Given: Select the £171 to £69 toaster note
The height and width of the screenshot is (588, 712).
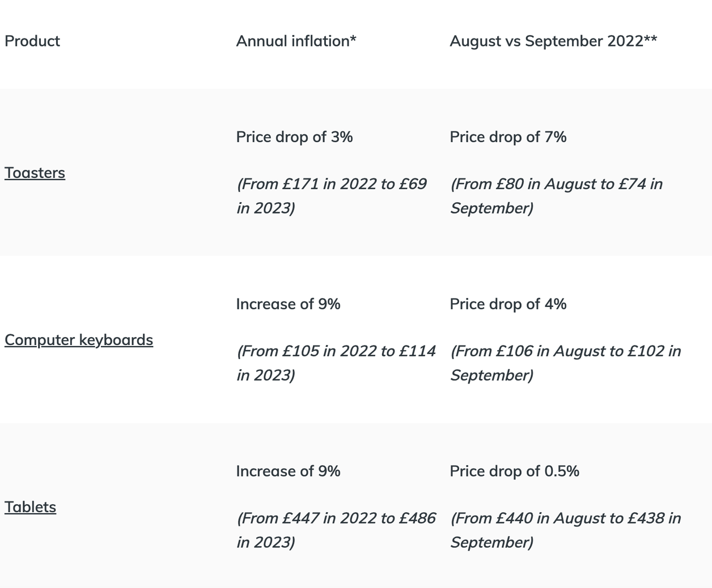Looking at the screenshot, I should tap(331, 195).
